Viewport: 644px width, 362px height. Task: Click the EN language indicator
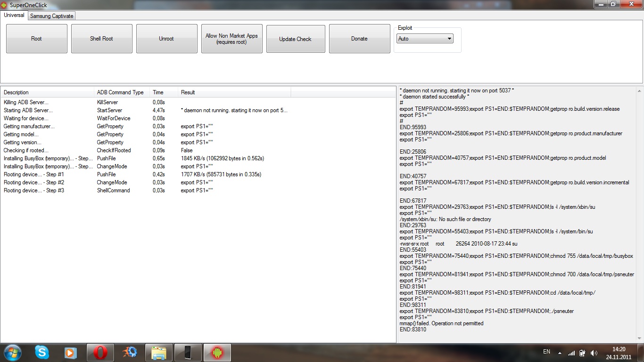[x=546, y=352]
